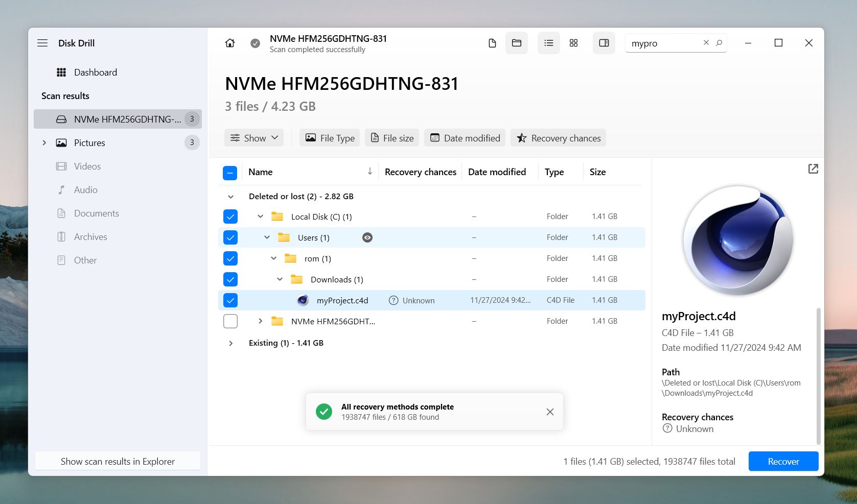Click the Scan results sidebar heading

[65, 96]
